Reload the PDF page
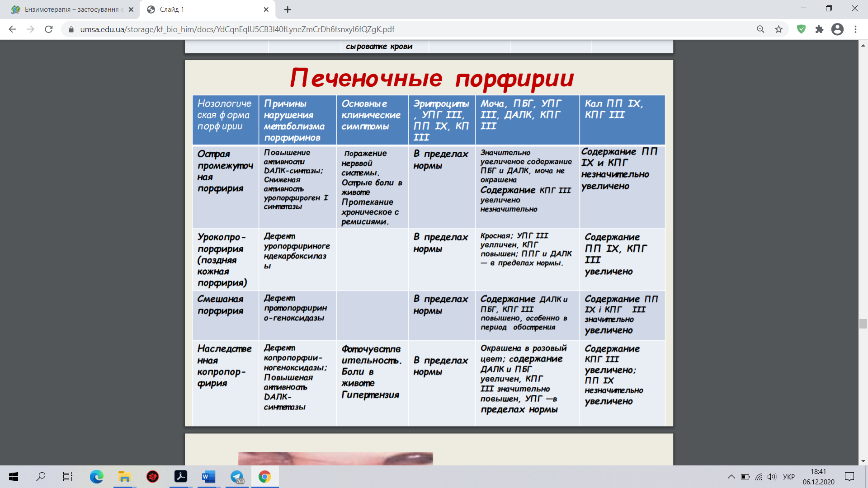Image resolution: width=868 pixels, height=488 pixels. coord(49,29)
